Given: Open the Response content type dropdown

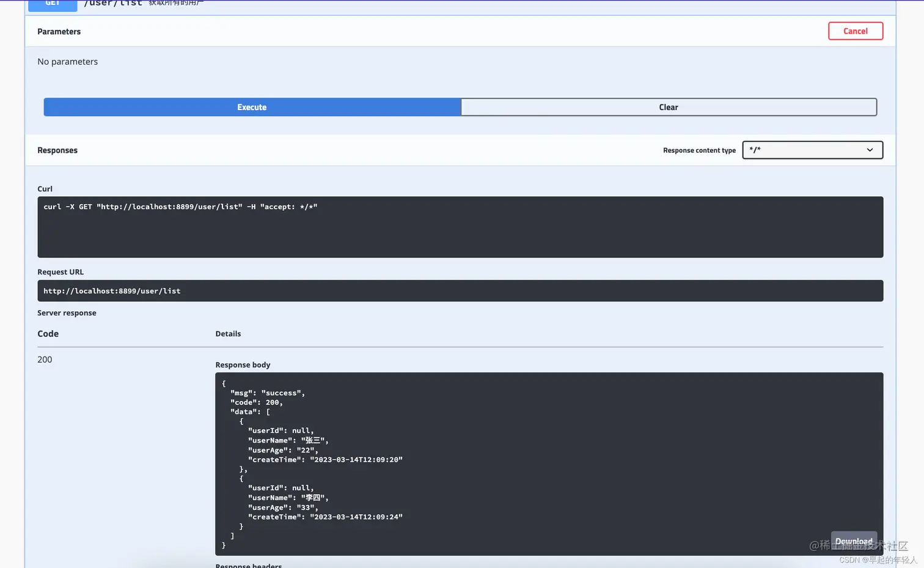Looking at the screenshot, I should click(812, 150).
